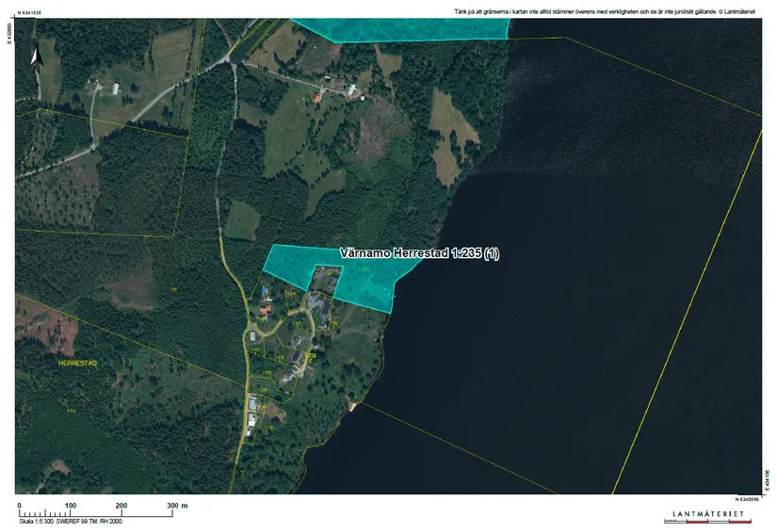Click the 100 mark on the scale bar
The width and height of the screenshot is (777, 532).
tap(71, 506)
